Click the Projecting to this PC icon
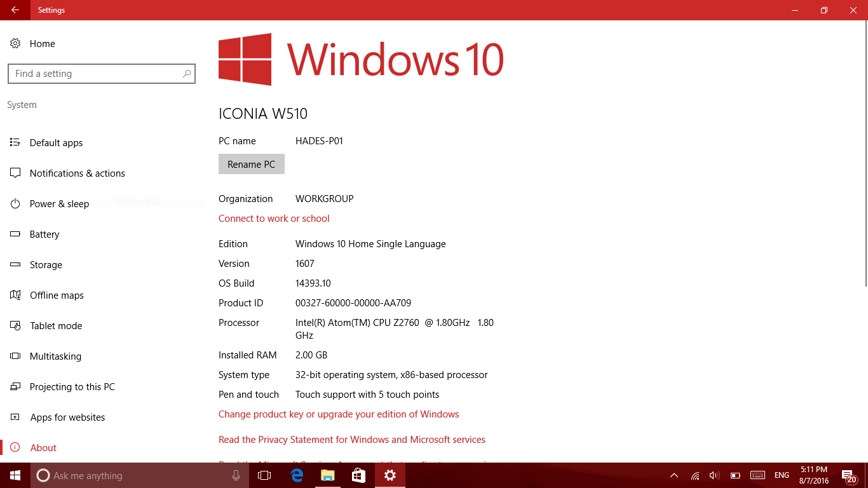 coord(15,386)
